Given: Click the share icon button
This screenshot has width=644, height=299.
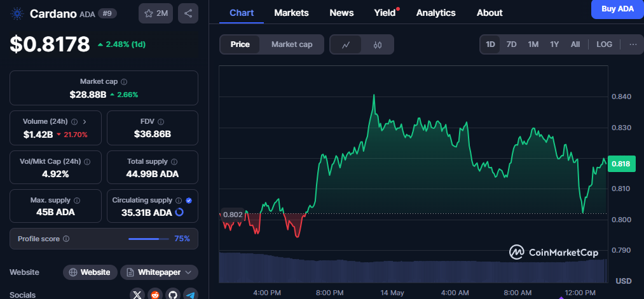Looking at the screenshot, I should click(188, 13).
